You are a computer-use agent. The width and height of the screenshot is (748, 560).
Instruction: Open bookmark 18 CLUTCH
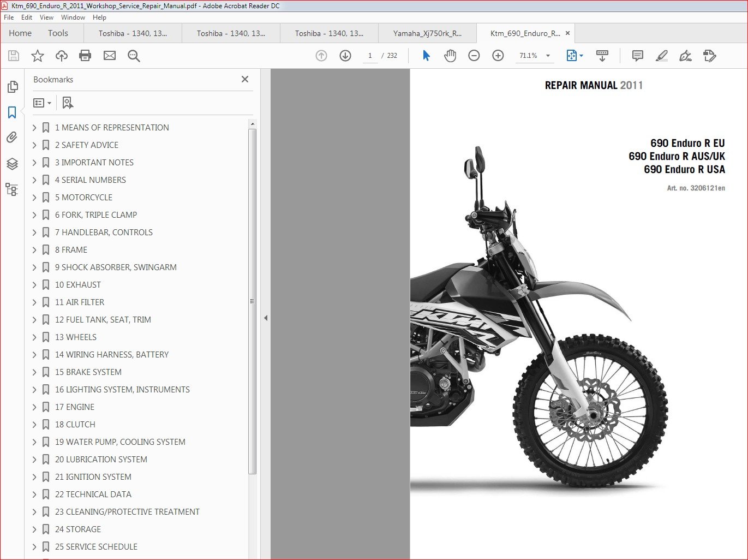click(x=75, y=425)
